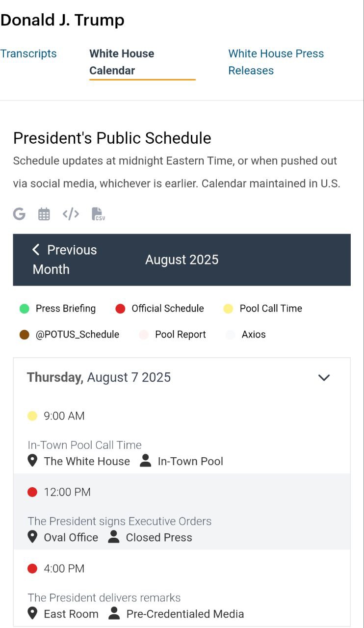The width and height of the screenshot is (364, 628).
Task: Click the person icon beside Closed Press
Action: [x=114, y=537]
